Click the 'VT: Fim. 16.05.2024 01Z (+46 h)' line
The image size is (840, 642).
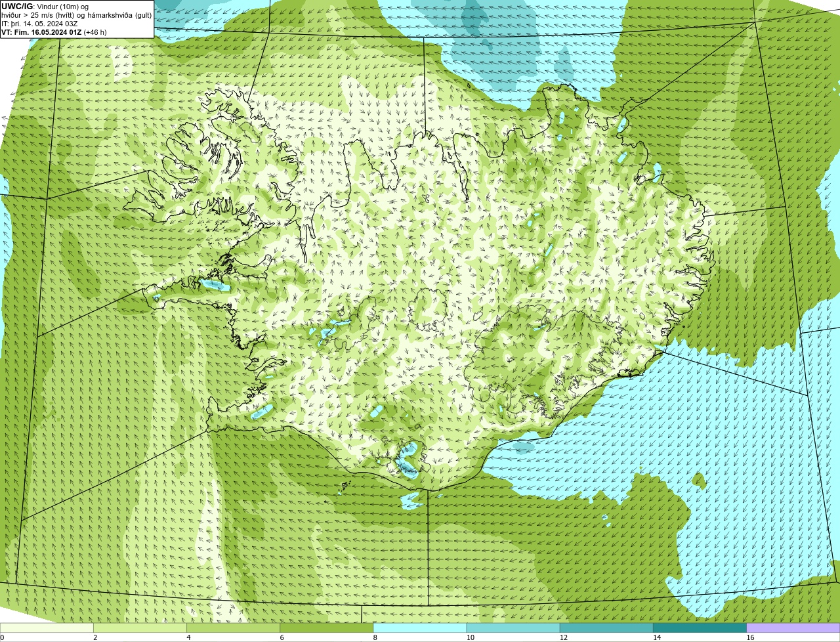coord(54,32)
